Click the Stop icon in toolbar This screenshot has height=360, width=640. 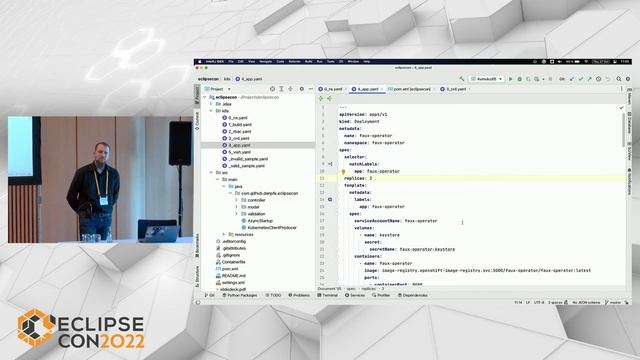click(x=550, y=79)
